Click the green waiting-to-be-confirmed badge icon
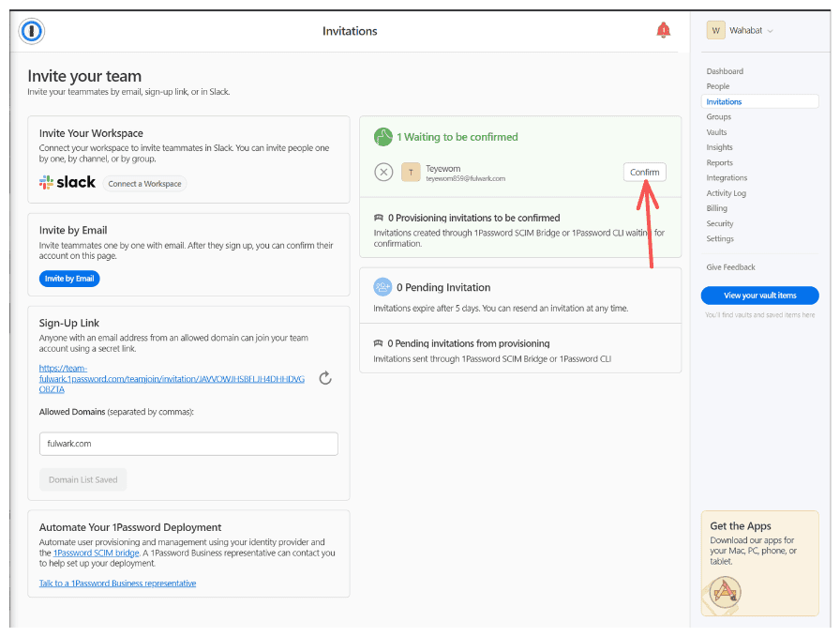 tap(382, 136)
